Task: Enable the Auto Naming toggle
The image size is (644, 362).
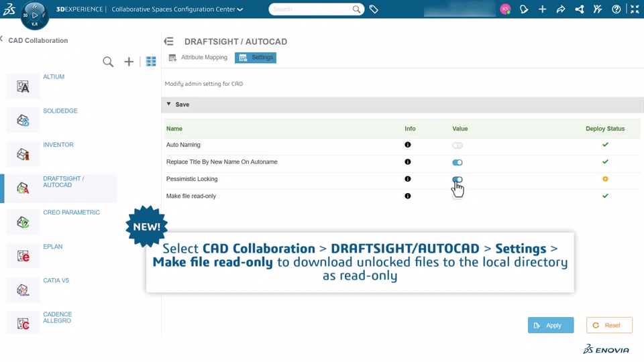Action: pos(457,145)
